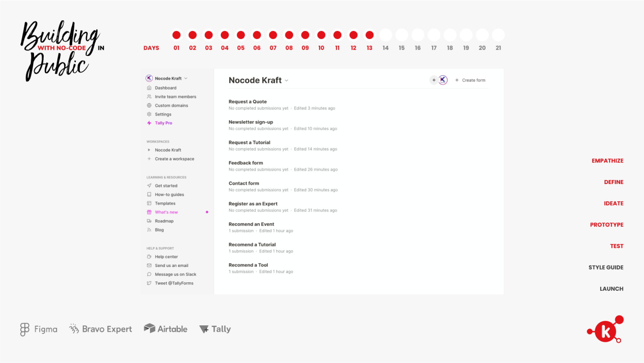644x363 pixels.
Task: Open the Feedback form
Action: click(246, 163)
